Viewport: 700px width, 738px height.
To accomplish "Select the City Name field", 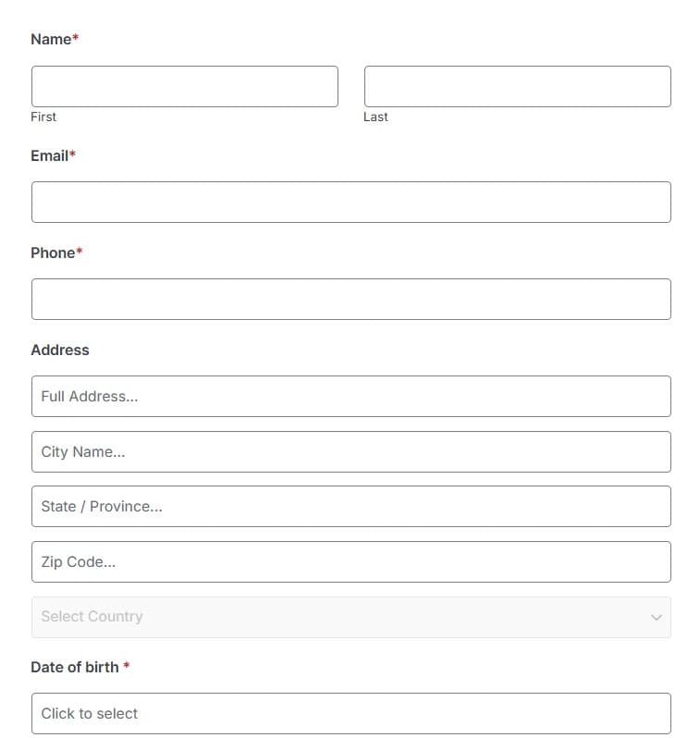I will [x=351, y=452].
